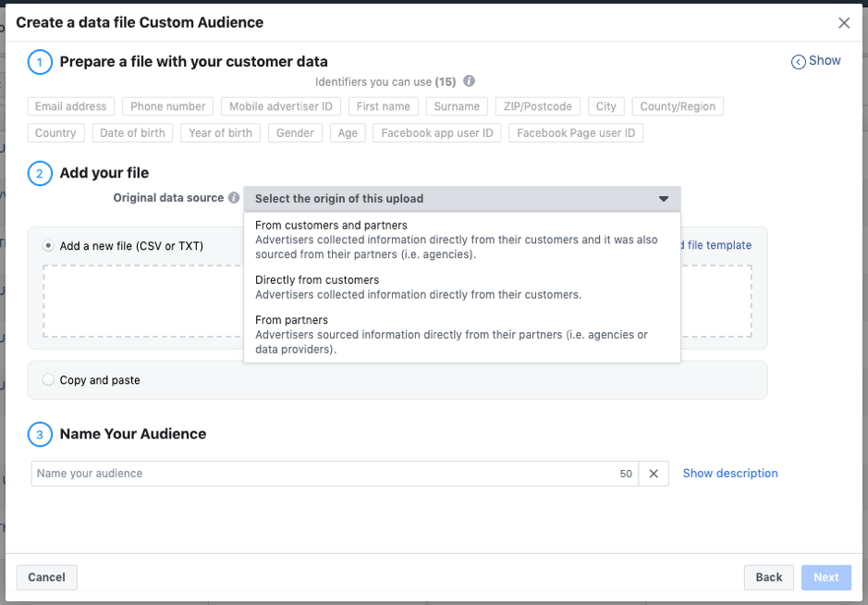Image resolution: width=868 pixels, height=605 pixels.
Task: Open the Show description link
Action: (x=730, y=473)
